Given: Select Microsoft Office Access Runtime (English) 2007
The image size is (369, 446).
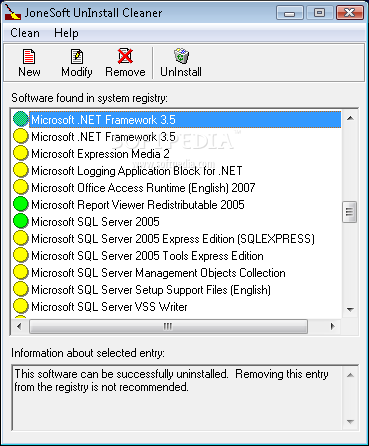Looking at the screenshot, I should tap(143, 188).
